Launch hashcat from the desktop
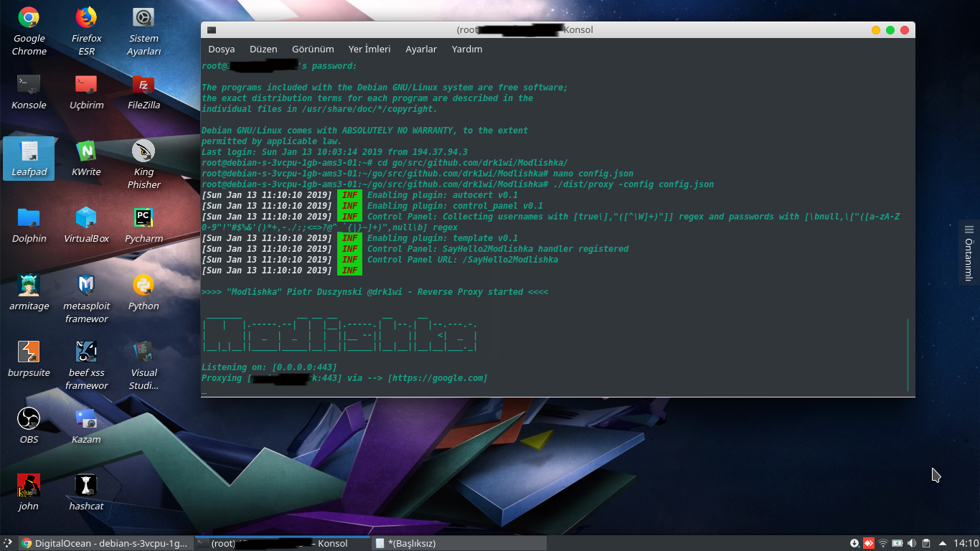Image resolution: width=980 pixels, height=551 pixels. click(85, 486)
